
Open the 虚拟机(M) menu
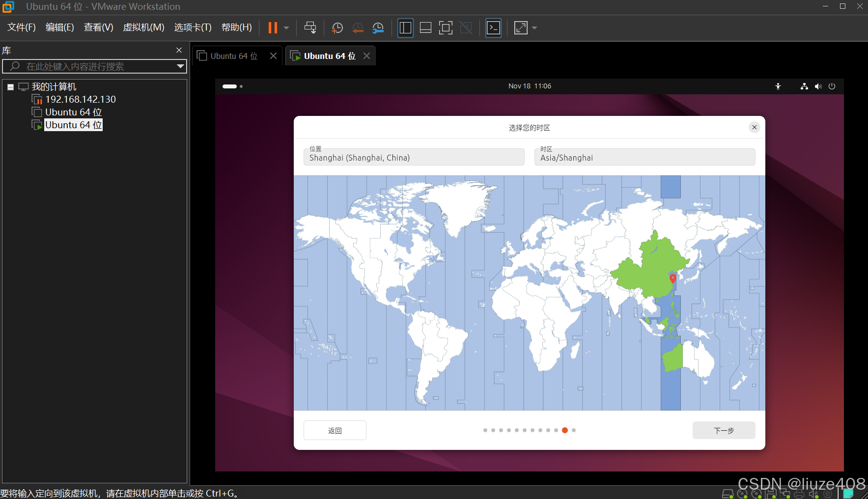pos(143,28)
